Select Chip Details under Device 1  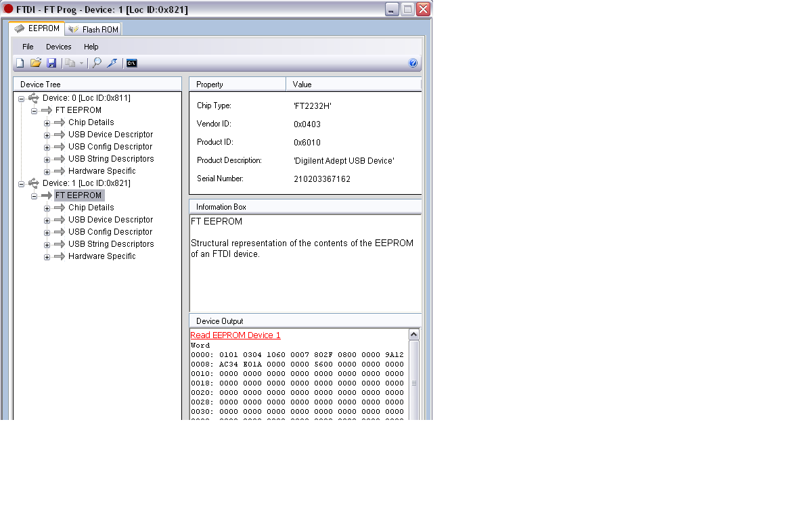(91, 208)
